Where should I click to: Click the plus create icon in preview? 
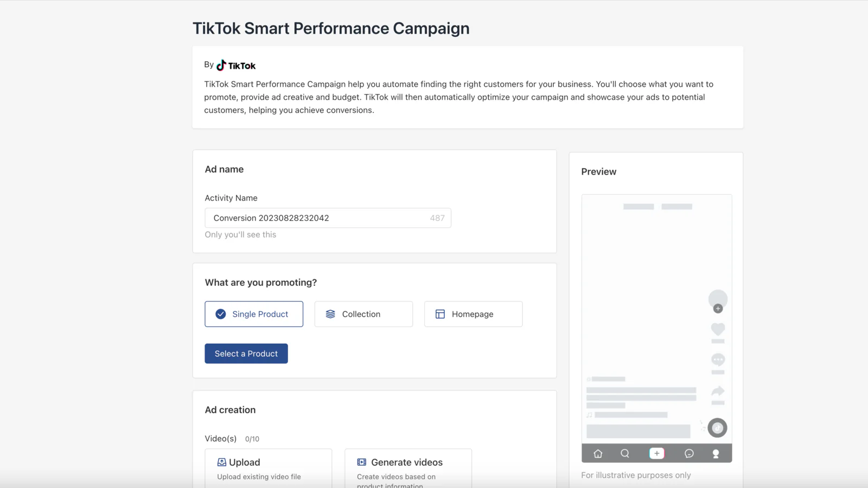point(656,453)
